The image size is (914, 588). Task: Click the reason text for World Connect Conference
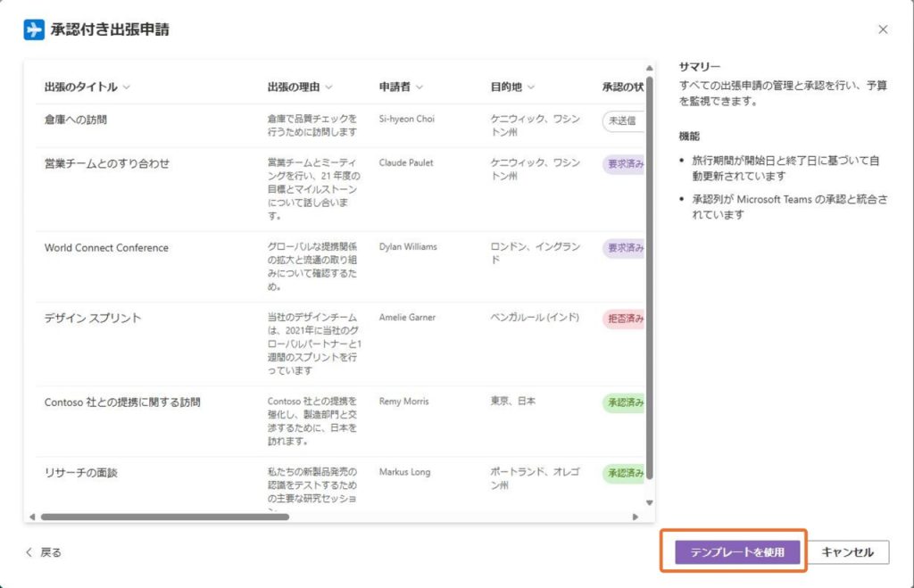coord(312,266)
